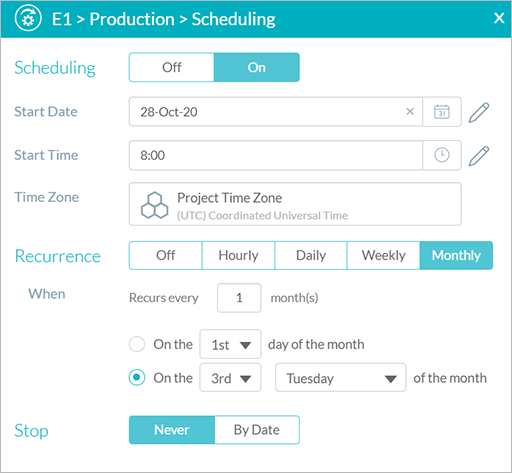Switch recurrence to Weekly
The image size is (512, 473).
pos(383,255)
